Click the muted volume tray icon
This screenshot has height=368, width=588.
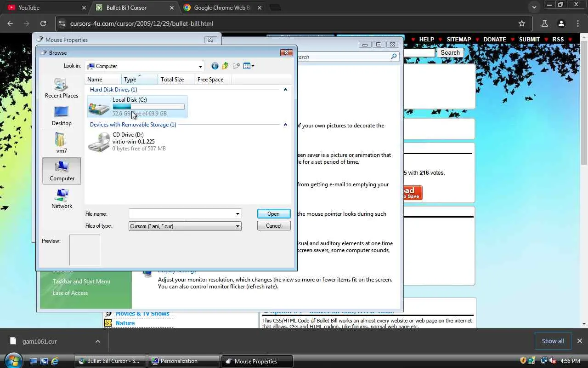[553, 361]
